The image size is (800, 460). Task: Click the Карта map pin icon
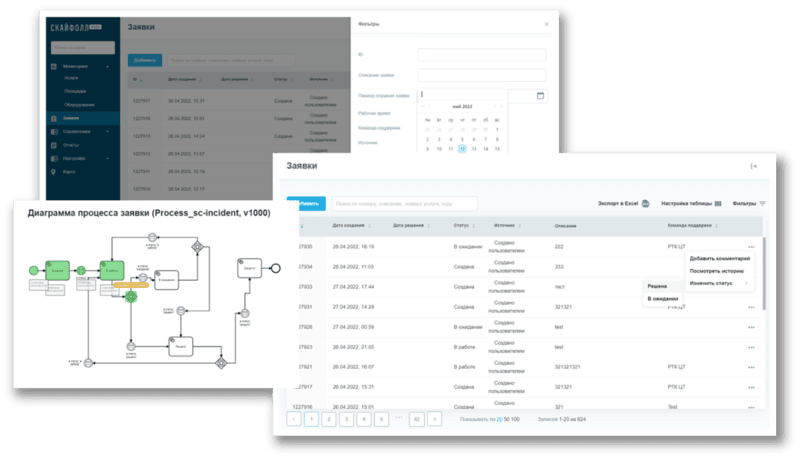click(x=54, y=171)
